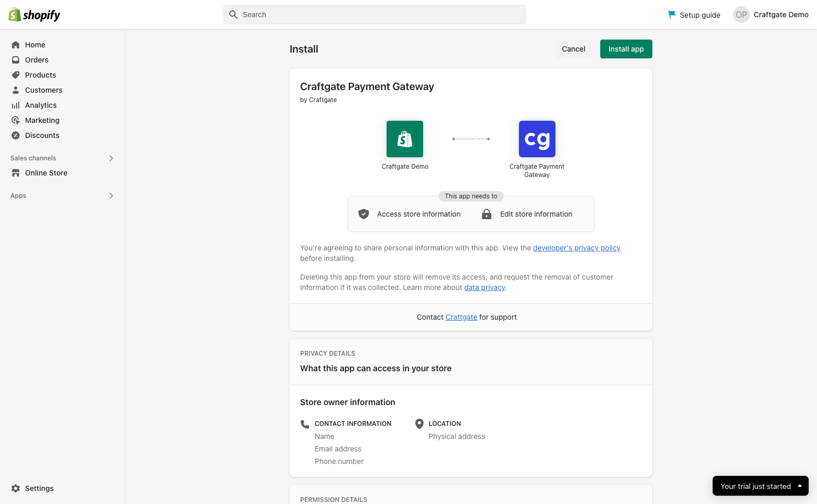This screenshot has height=504, width=817.
Task: Click the green Shopify store app tile
Action: click(x=405, y=139)
